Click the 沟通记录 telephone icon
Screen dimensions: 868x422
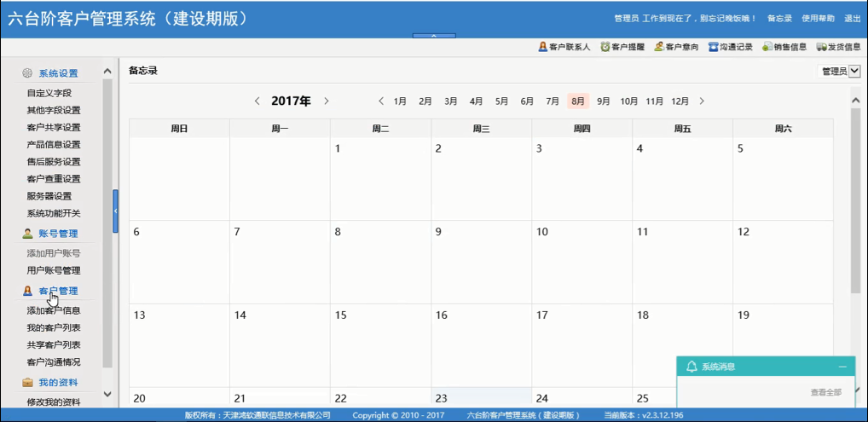tap(714, 47)
